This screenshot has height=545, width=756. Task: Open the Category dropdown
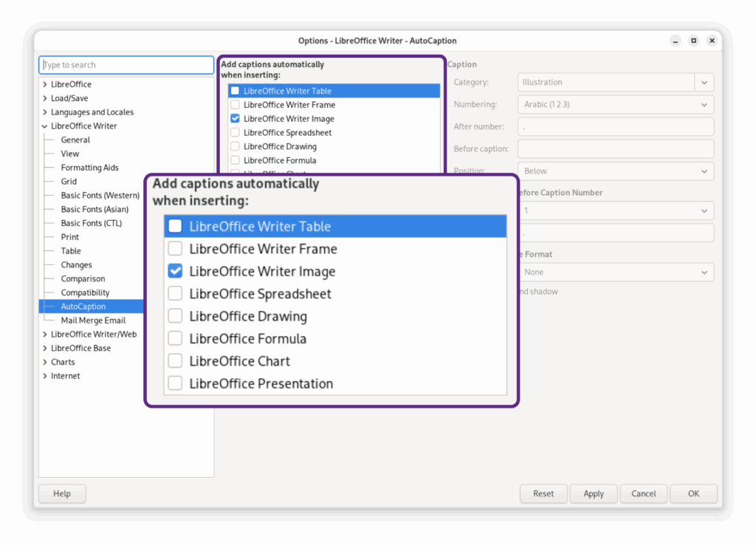704,83
